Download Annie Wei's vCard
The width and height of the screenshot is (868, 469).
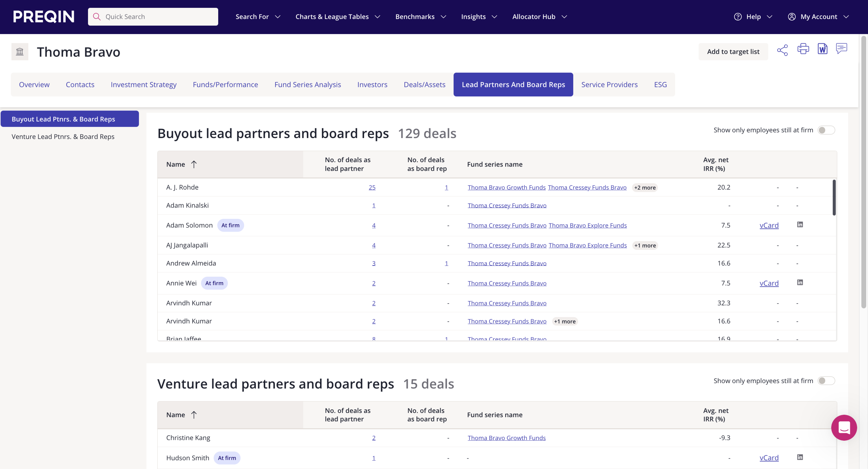[x=769, y=283]
